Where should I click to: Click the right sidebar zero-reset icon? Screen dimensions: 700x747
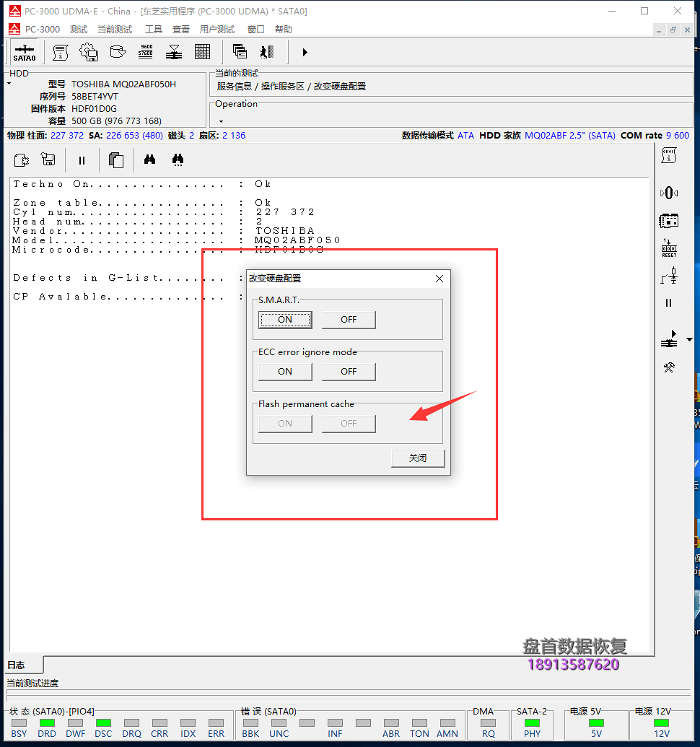click(x=669, y=193)
